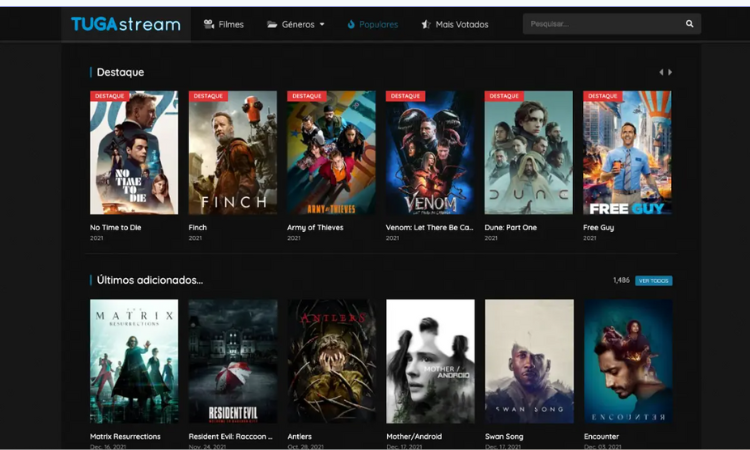Click the Mother/Android title link

tap(414, 437)
